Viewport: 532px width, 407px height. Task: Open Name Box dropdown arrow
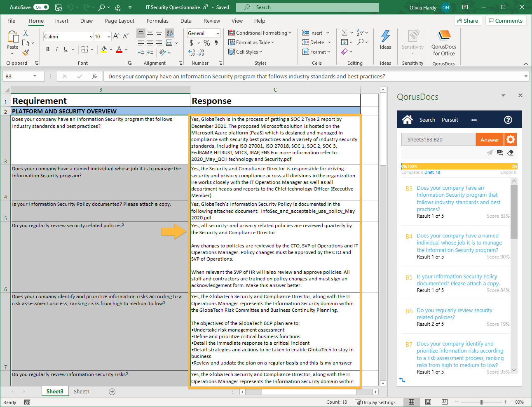[x=35, y=76]
